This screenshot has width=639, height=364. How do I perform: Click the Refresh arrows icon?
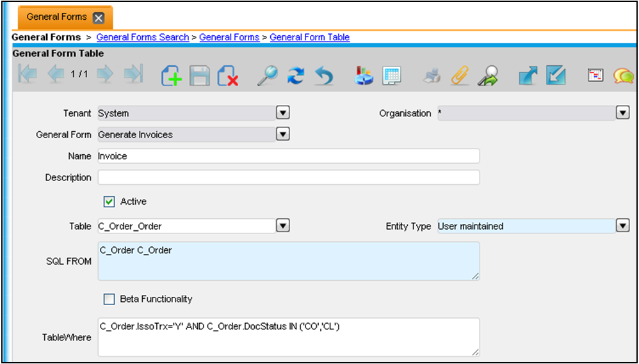coord(295,75)
